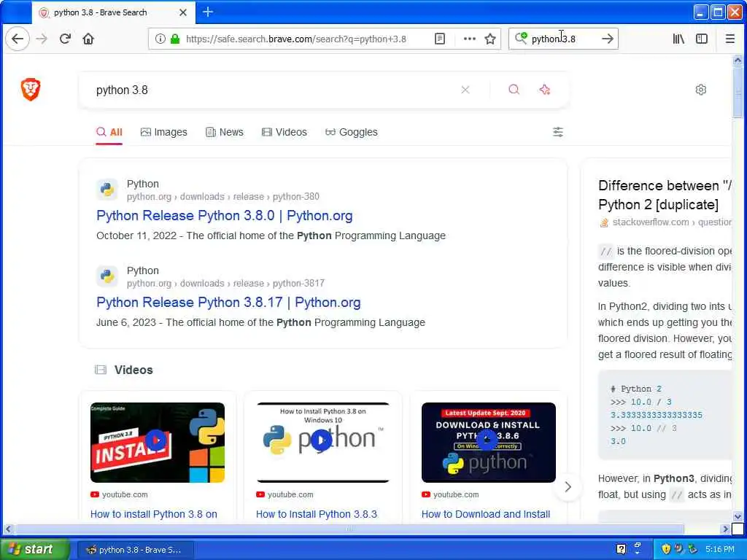Click the AI answer sparkle icon
The image size is (747, 560).
[545, 90]
